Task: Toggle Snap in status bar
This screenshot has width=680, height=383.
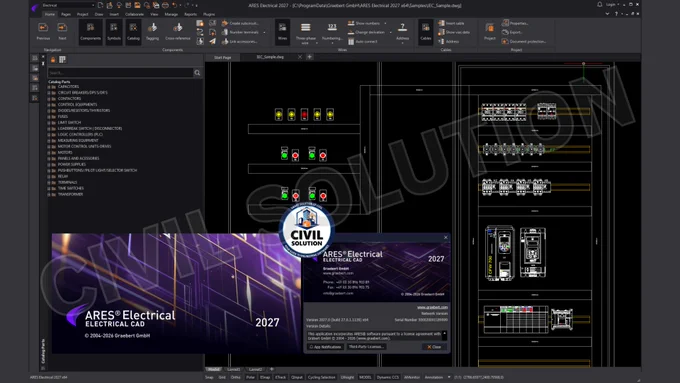Action: point(209,377)
